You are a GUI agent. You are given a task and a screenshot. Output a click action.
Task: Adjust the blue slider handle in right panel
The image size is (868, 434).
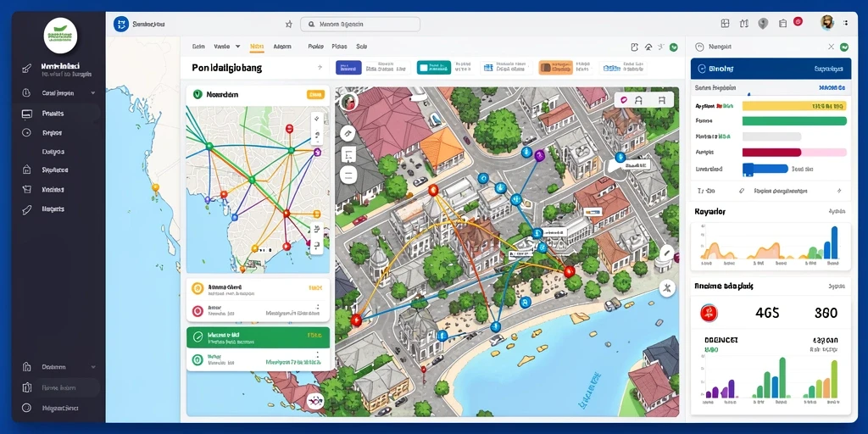coord(746,169)
